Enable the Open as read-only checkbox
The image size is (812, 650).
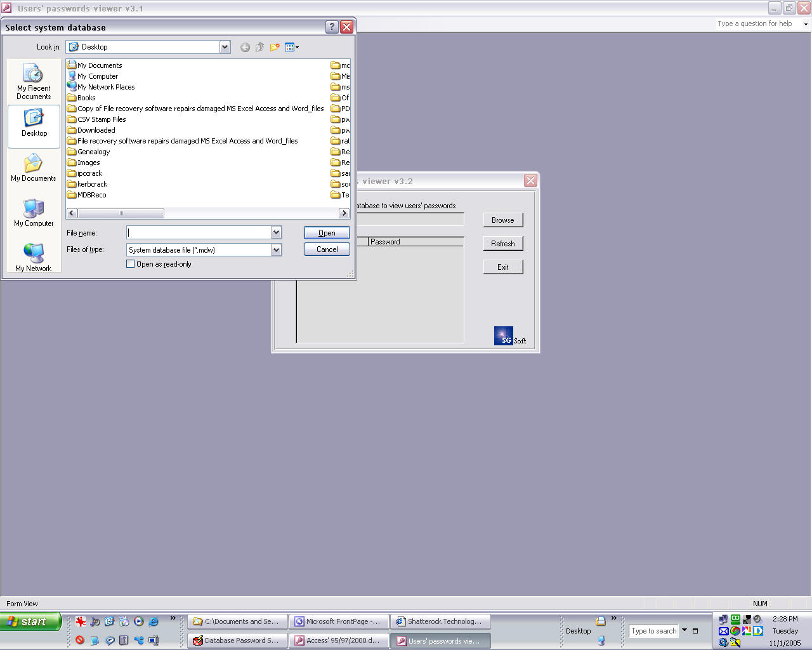point(131,264)
